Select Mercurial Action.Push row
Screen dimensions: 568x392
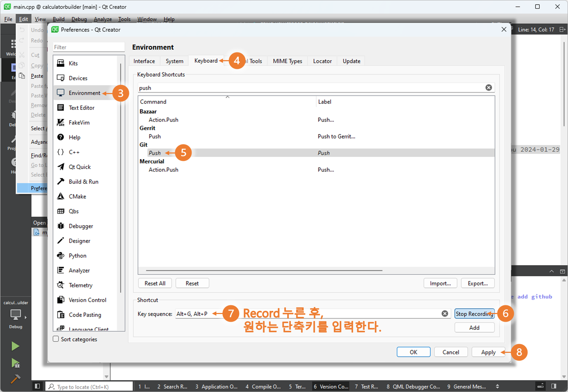pos(316,170)
